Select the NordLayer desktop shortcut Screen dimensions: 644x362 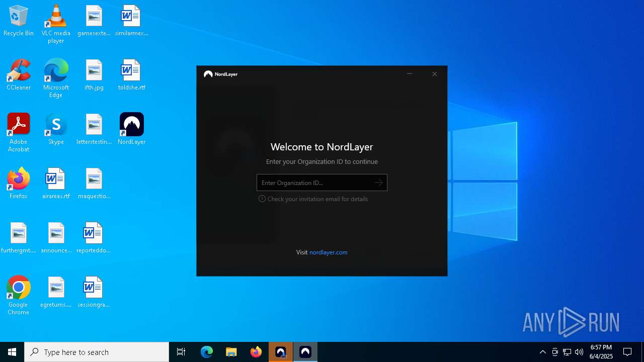[x=131, y=130]
